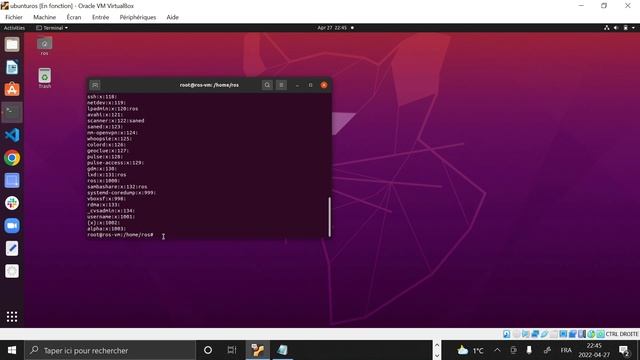
Task: Click VirtualBox network adapters indicator
Action: pyautogui.click(x=535, y=334)
